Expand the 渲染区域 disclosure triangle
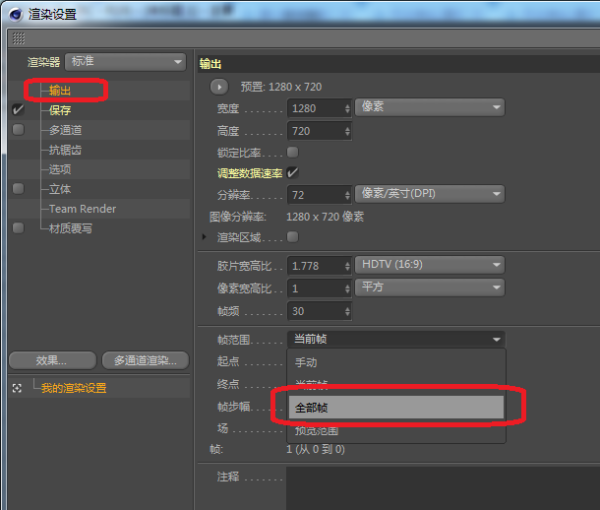Screen dimensions: 600x510 (206, 237)
